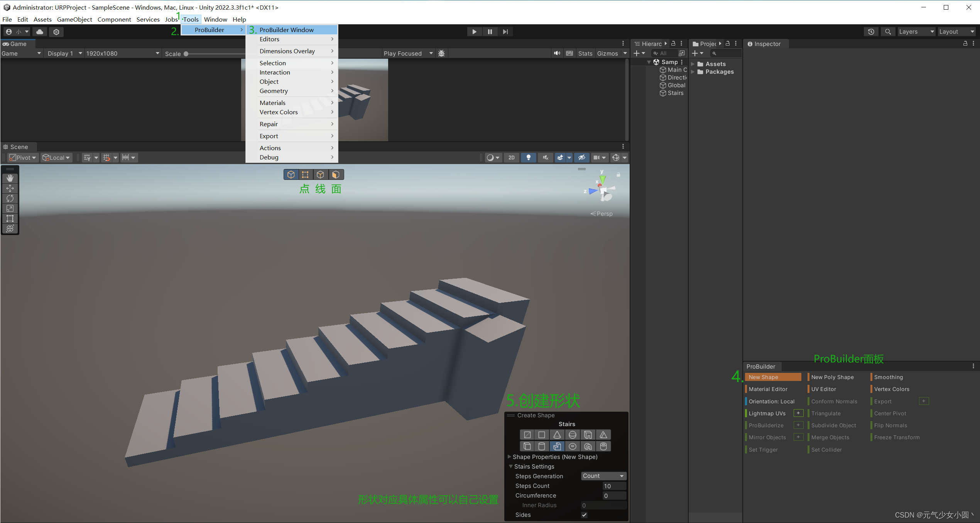Toggle the Stats overlay in Game view
The height and width of the screenshot is (523, 980).
[x=585, y=54]
